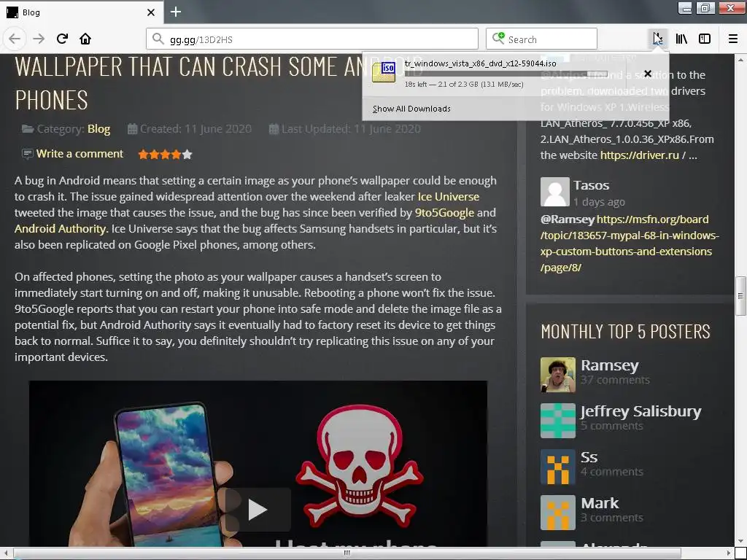747x560 pixels.
Task: Click the Monthly Top 5 Posters heading
Action: pos(625,332)
